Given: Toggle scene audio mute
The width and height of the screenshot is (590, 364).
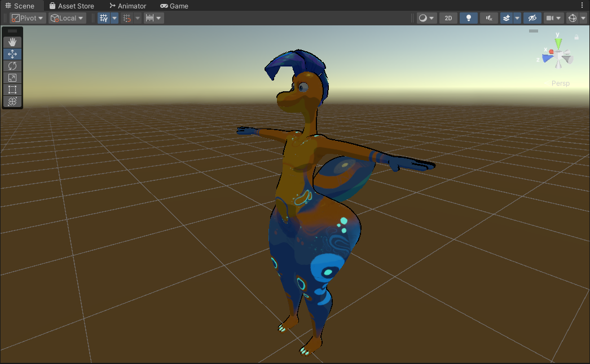Looking at the screenshot, I should coord(489,18).
